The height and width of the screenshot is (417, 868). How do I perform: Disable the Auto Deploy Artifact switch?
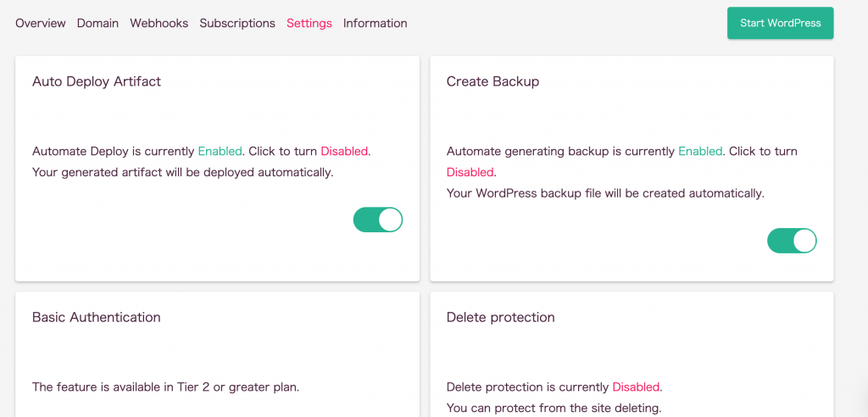point(377,220)
